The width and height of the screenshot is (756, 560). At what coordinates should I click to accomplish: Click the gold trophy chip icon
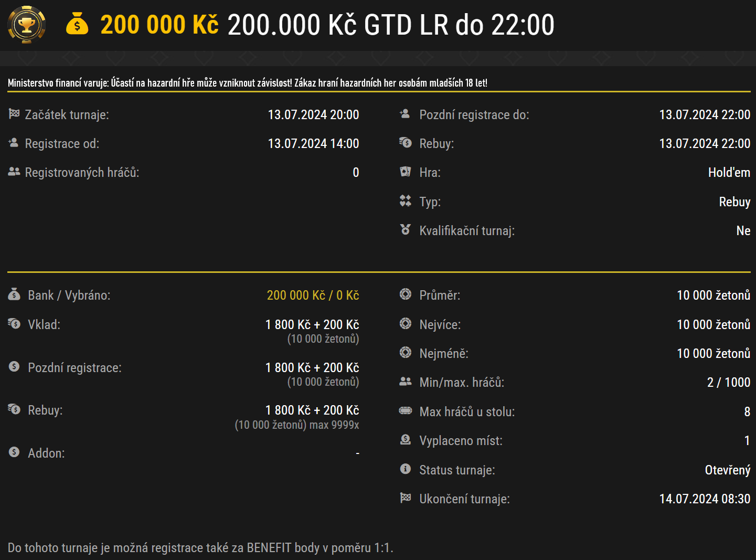click(x=27, y=25)
